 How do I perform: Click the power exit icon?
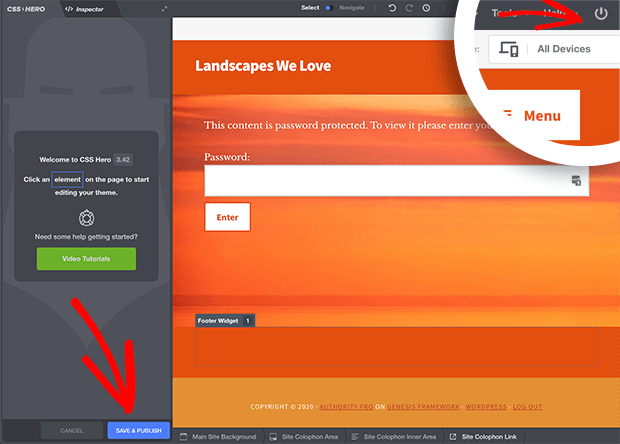pos(601,14)
